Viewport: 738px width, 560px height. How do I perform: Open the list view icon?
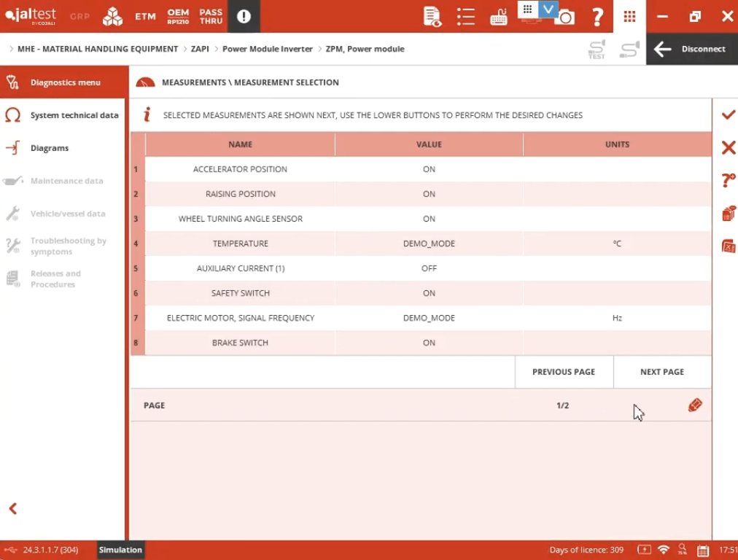coord(465,17)
